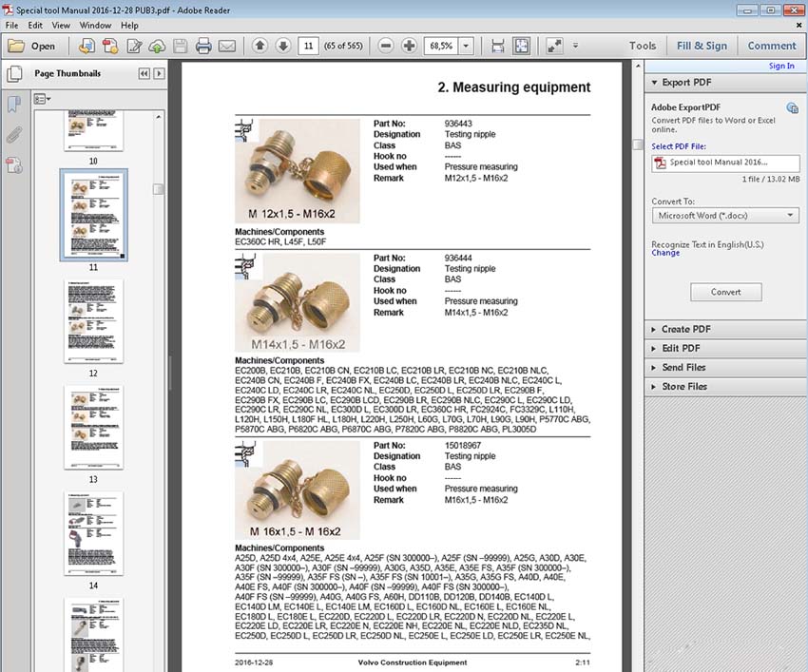Click the thumbnails panel scroll up arrow

point(158,118)
